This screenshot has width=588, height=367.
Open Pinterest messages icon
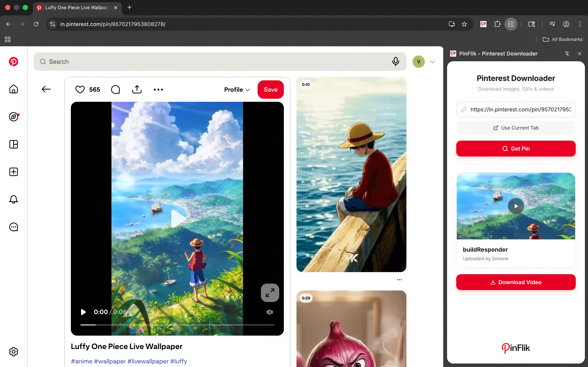point(13,227)
